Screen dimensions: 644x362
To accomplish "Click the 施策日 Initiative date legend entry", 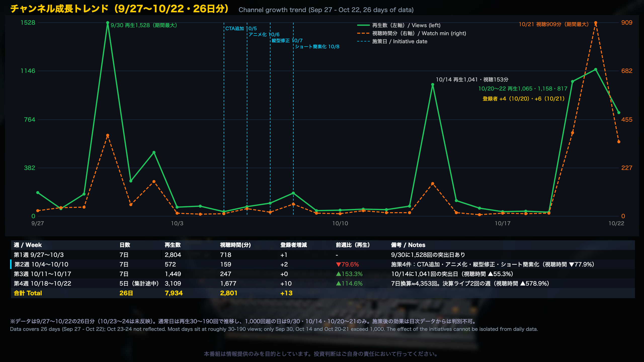I will (x=392, y=41).
